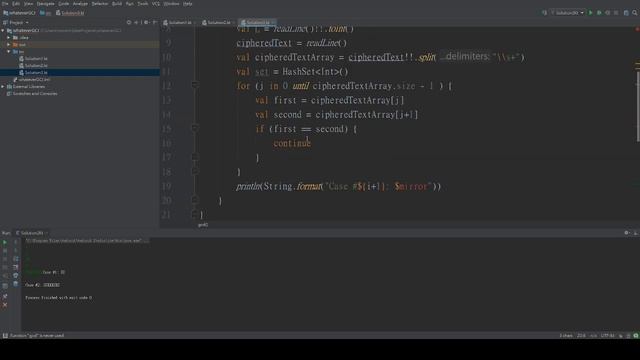This screenshot has height=360, width=640.
Task: Click the Stop icon in top toolbar
Action: [x=616, y=13]
